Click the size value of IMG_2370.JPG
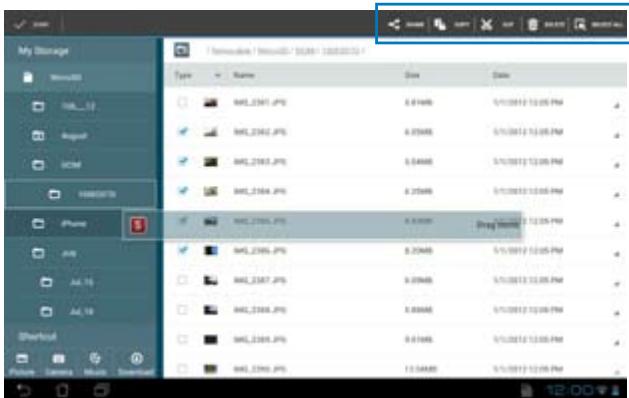 pyautogui.click(x=420, y=369)
